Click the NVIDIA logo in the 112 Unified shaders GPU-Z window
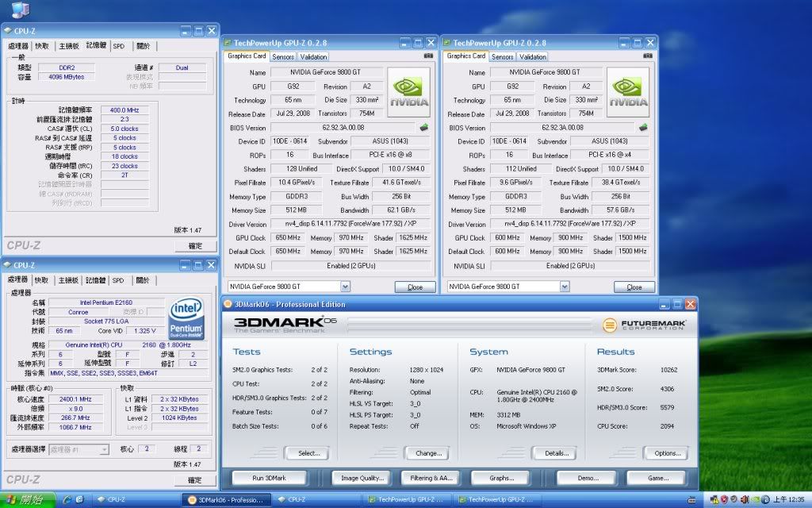The height and width of the screenshot is (508, 812). tap(628, 92)
